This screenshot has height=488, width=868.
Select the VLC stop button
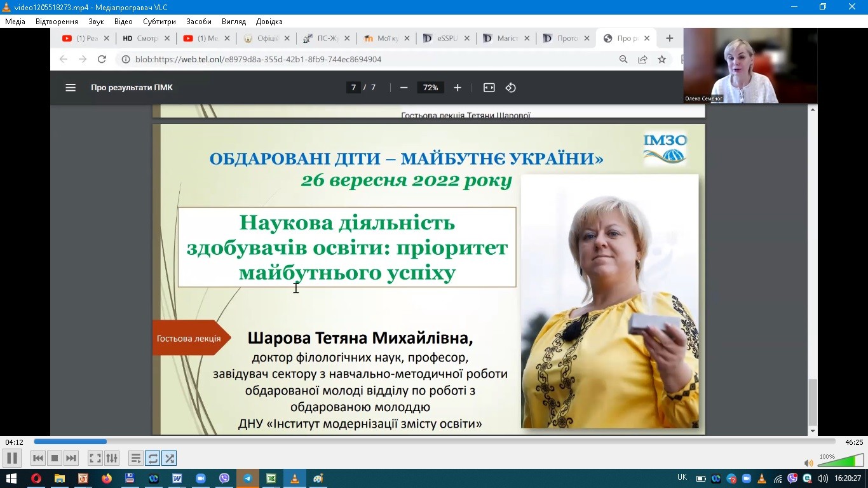pyautogui.click(x=54, y=457)
